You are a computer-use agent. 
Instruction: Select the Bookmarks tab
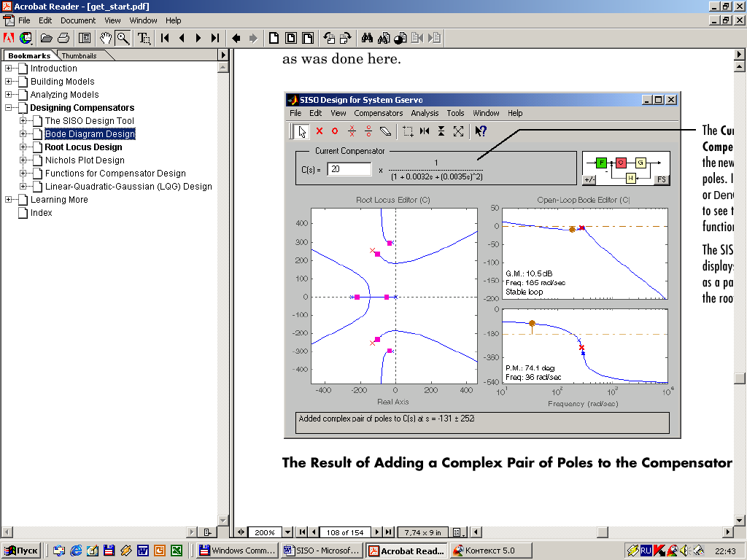click(29, 55)
